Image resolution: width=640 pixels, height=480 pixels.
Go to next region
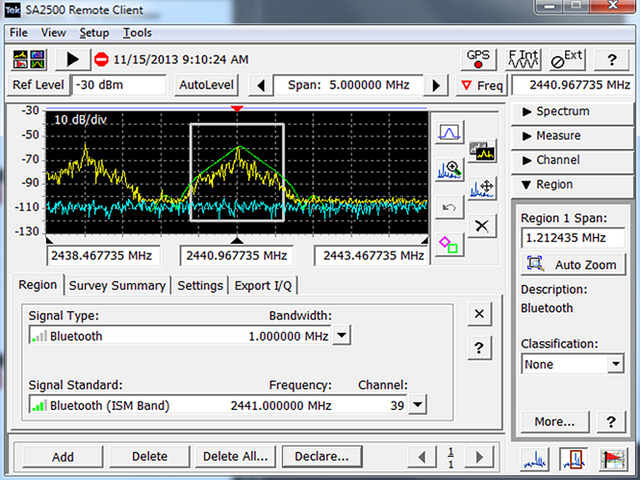(480, 457)
